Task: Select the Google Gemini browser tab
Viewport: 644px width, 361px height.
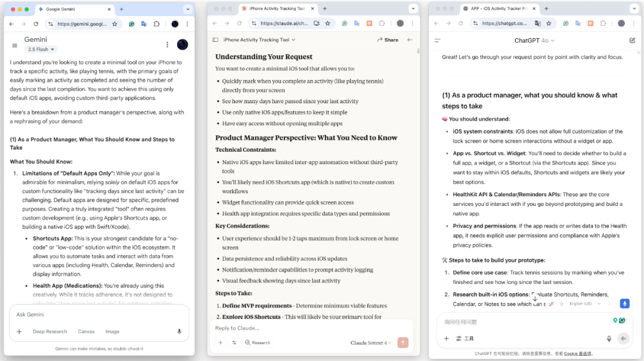Action: 74,9
